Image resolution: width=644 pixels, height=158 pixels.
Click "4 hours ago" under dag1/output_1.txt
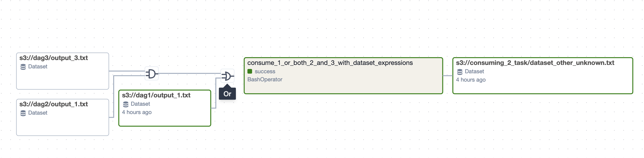137,112
